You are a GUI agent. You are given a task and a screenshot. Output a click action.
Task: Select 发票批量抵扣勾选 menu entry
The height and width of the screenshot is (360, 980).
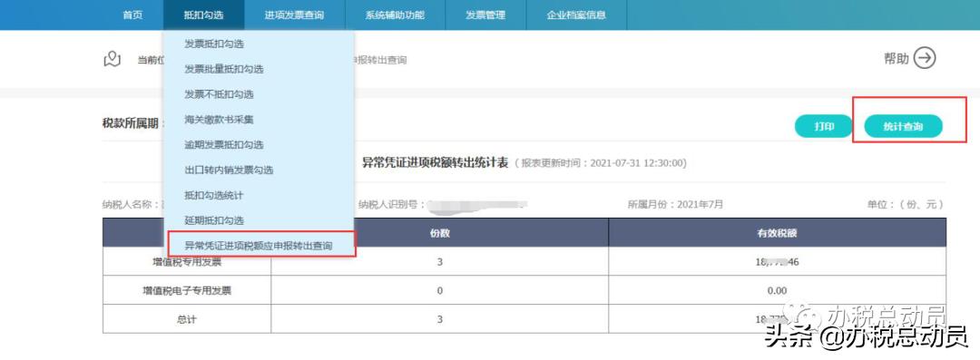pos(224,69)
